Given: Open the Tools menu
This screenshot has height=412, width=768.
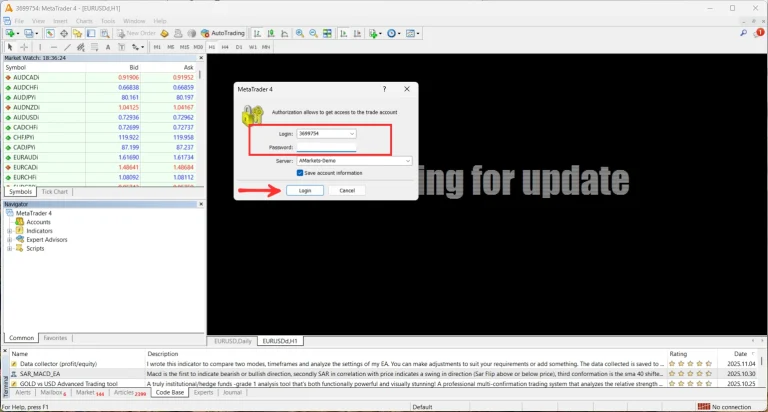Looking at the screenshot, I should (108, 21).
